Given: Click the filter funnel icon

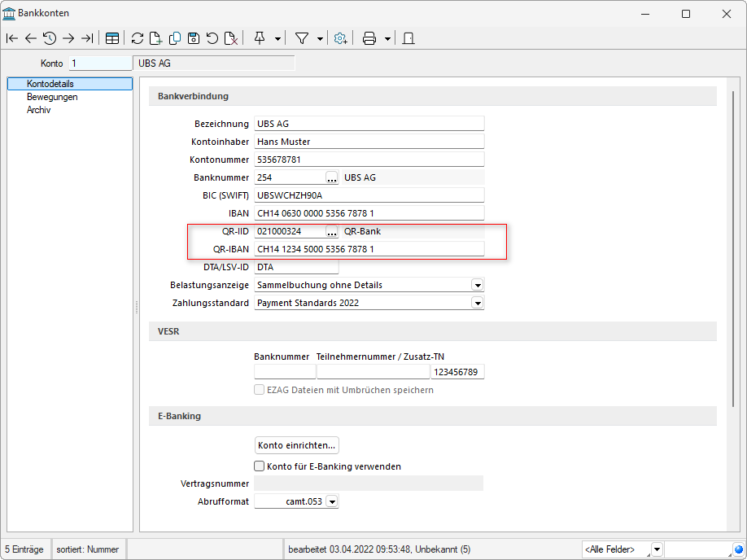Looking at the screenshot, I should point(302,38).
